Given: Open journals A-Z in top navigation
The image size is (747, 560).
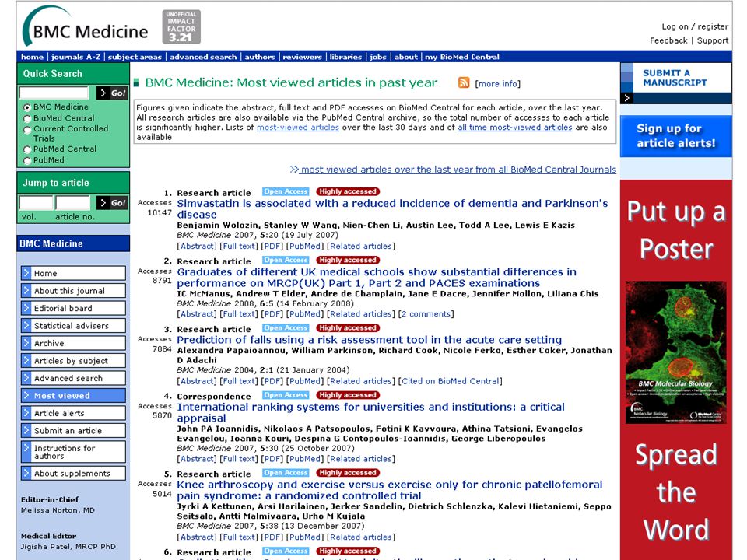Looking at the screenshot, I should (75, 57).
